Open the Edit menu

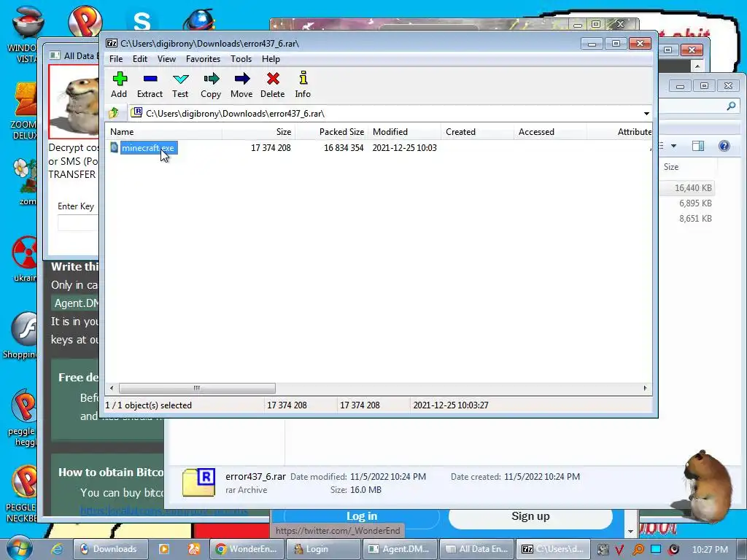pos(139,59)
